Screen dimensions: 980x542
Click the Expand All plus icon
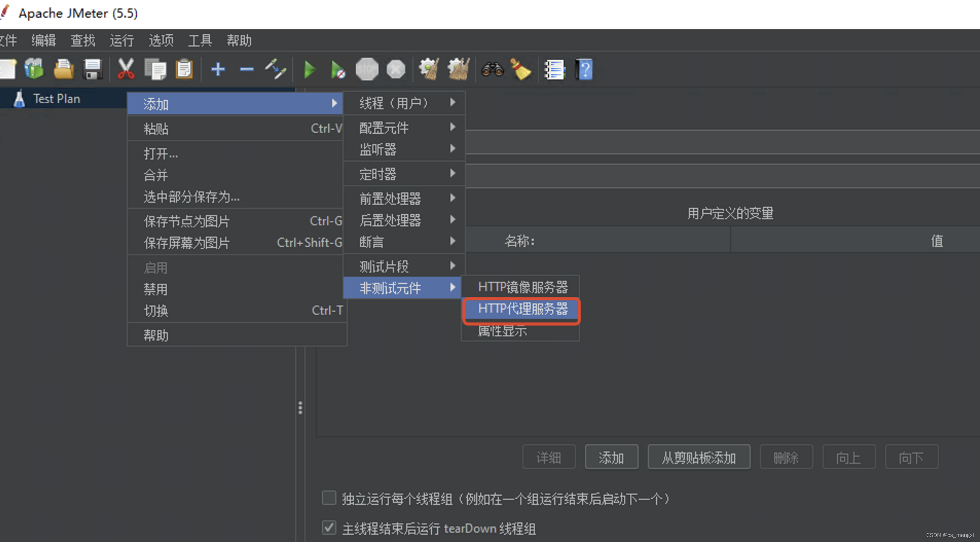(x=218, y=69)
